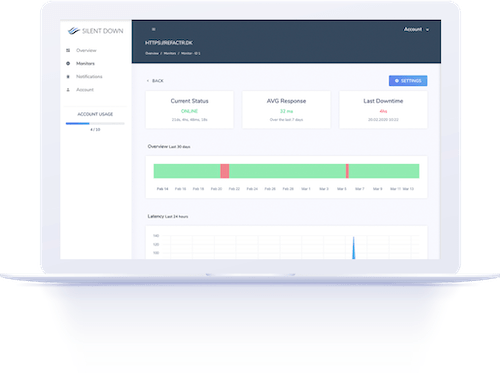The image size is (500, 373).
Task: Click the Current Status card heading
Action: (189, 101)
